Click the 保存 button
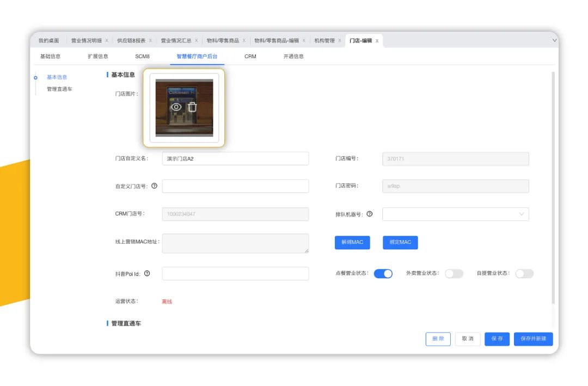 pyautogui.click(x=497, y=339)
